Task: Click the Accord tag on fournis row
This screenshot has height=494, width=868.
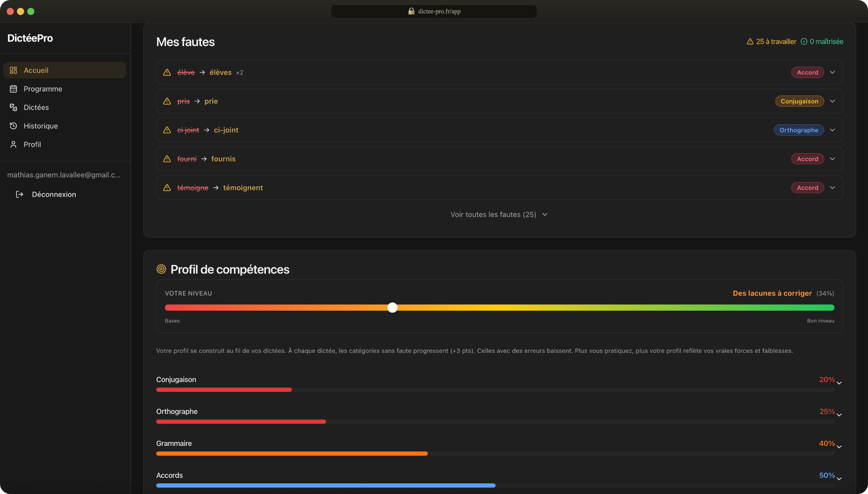Action: [x=807, y=159]
